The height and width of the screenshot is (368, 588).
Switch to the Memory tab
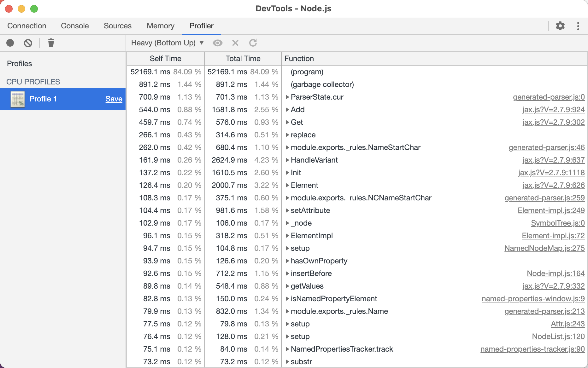161,26
